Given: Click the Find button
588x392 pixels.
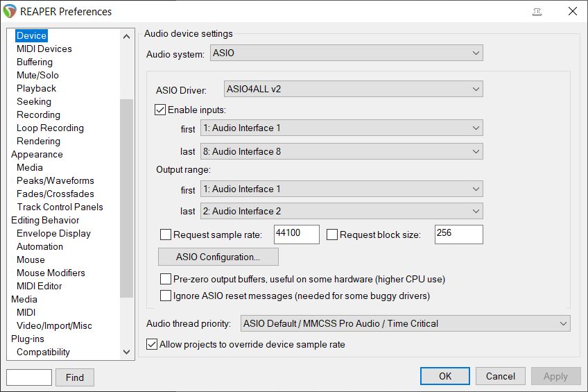Looking at the screenshot, I should click(75, 377).
